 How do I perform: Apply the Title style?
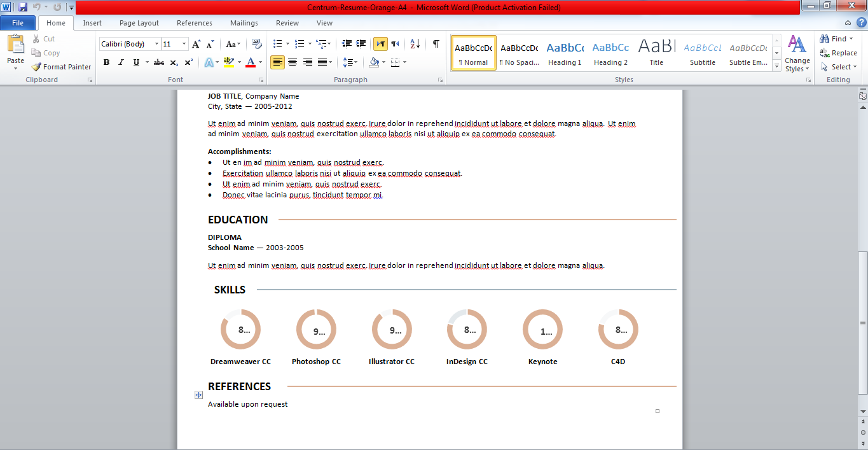tap(656, 53)
